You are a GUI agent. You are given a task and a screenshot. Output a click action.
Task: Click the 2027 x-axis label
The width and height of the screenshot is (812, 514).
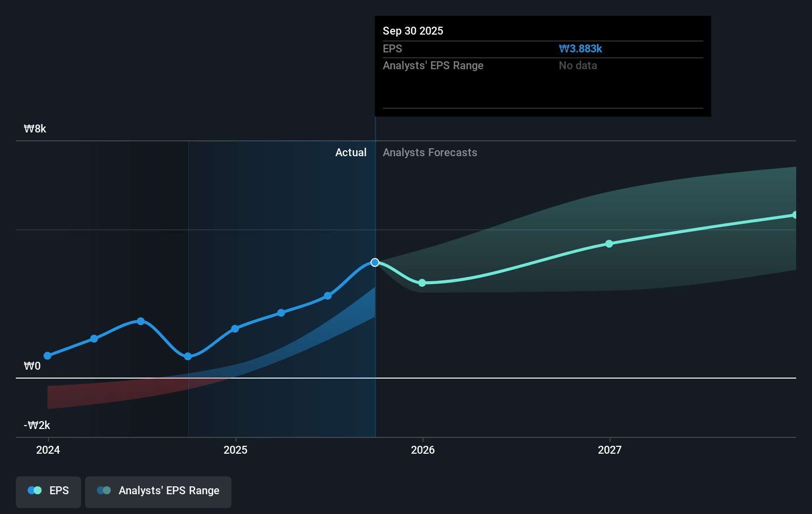[610, 450]
